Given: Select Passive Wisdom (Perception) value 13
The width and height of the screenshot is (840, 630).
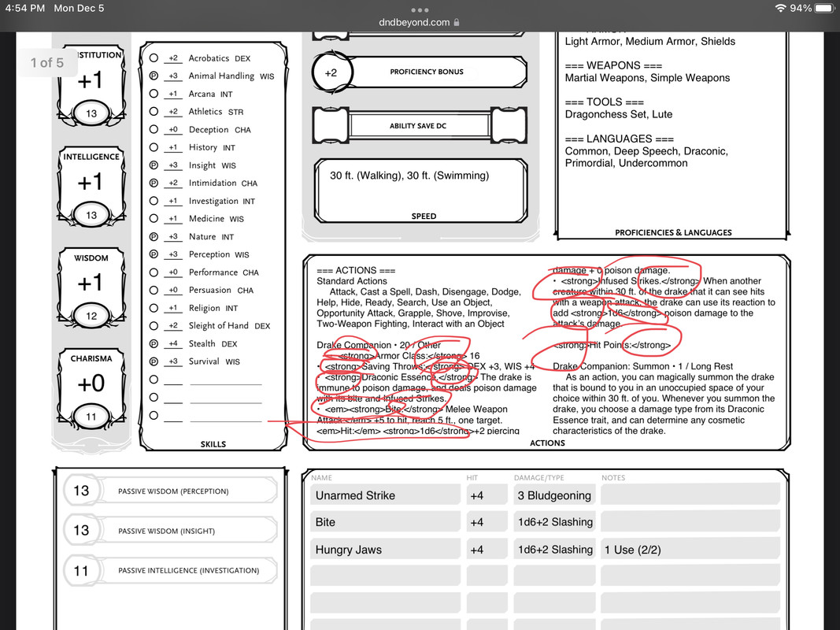Looking at the screenshot, I should coord(81,491).
